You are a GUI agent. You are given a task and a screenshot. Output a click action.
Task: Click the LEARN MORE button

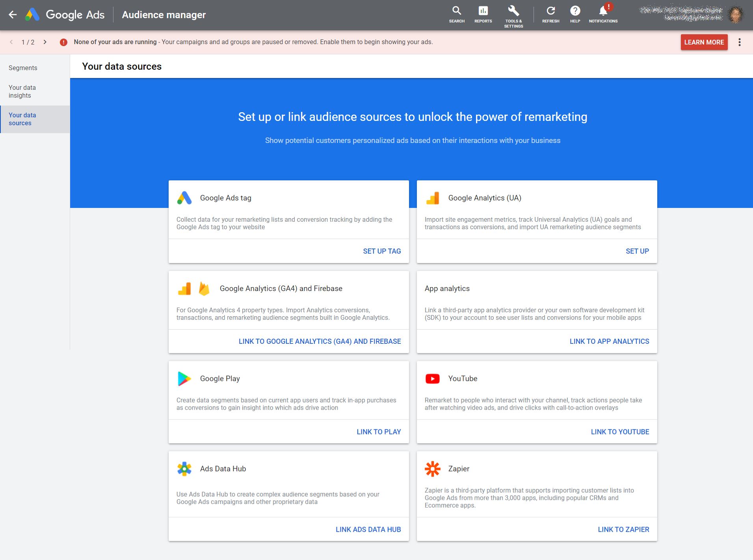704,42
